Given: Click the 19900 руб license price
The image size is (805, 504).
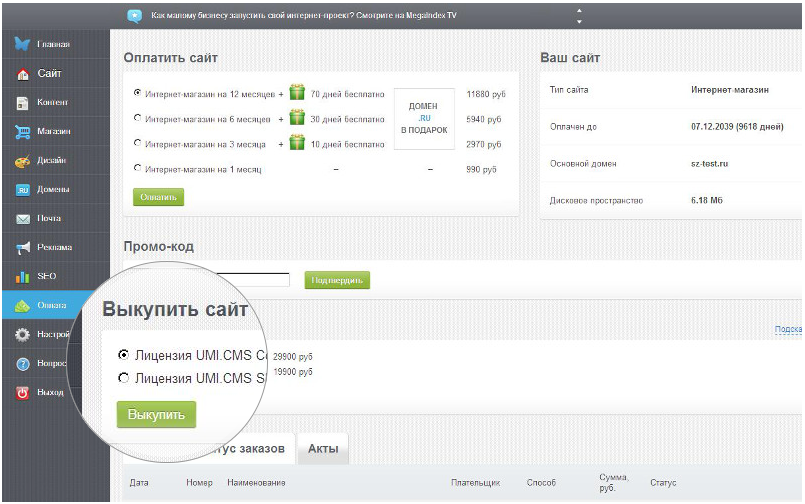Looking at the screenshot, I should [x=293, y=372].
